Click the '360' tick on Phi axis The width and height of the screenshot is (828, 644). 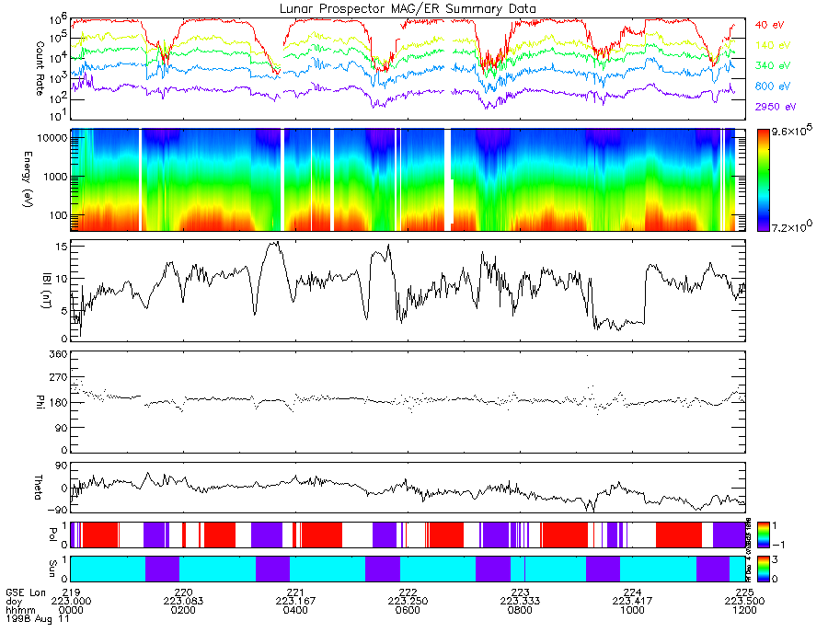(59, 353)
